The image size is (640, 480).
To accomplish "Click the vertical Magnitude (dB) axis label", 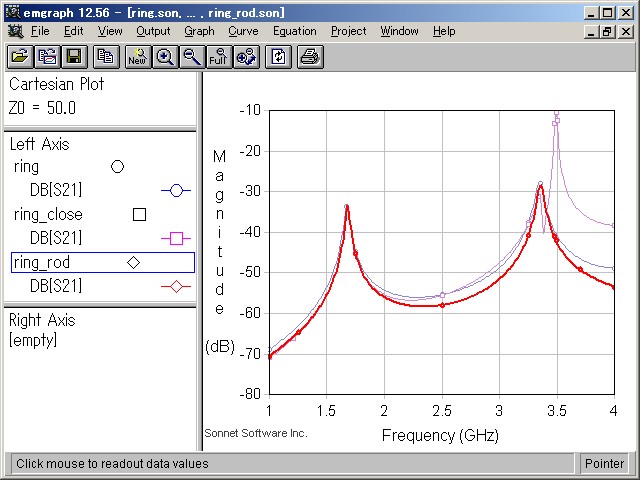I will coord(220,252).
